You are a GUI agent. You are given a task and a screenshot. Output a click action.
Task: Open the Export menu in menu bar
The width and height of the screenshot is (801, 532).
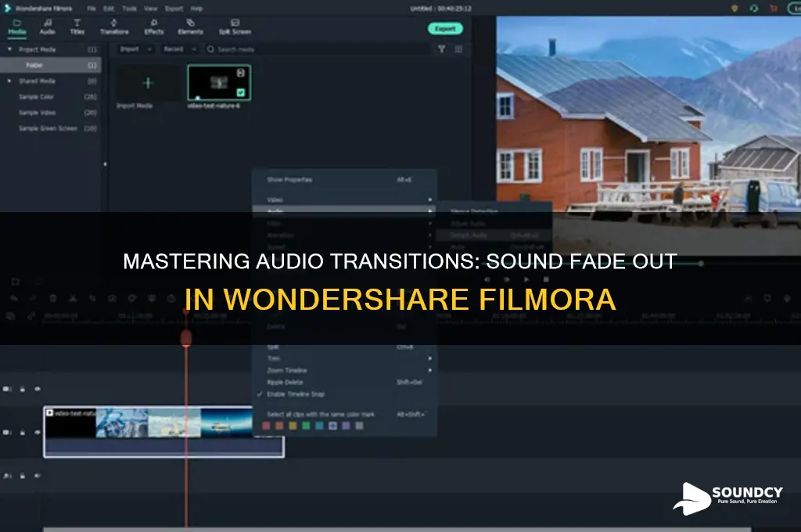click(174, 9)
